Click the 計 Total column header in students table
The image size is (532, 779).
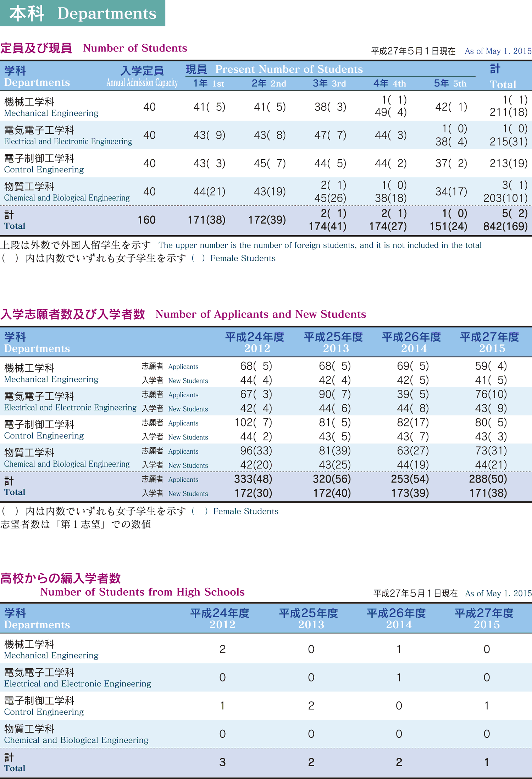[x=503, y=76]
